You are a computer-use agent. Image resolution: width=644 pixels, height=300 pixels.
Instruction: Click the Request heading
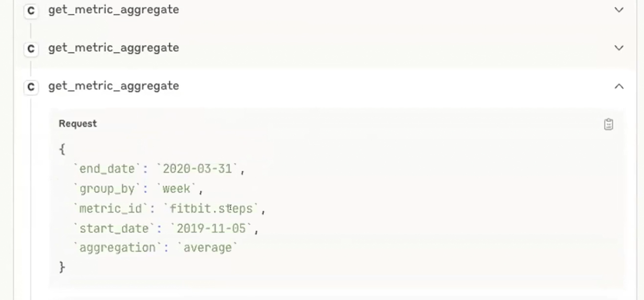coord(77,124)
